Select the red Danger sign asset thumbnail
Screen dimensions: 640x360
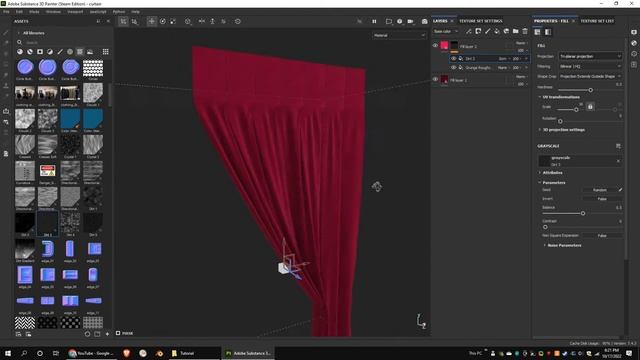point(47,170)
